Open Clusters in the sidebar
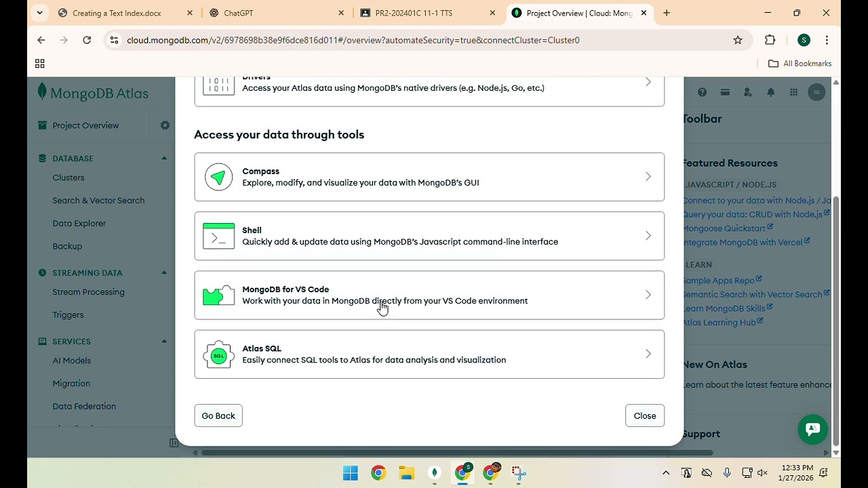Viewport: 868px width, 488px height. (68, 178)
